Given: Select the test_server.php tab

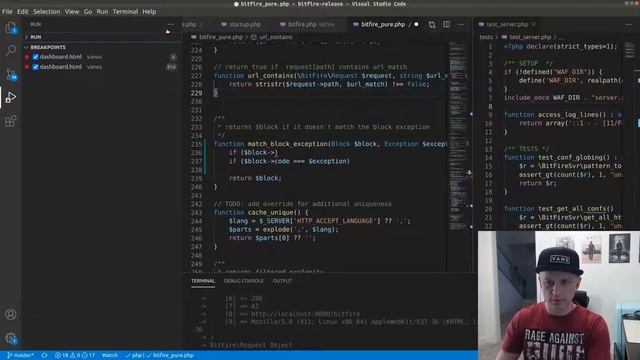Looking at the screenshot, I should click(x=507, y=24).
